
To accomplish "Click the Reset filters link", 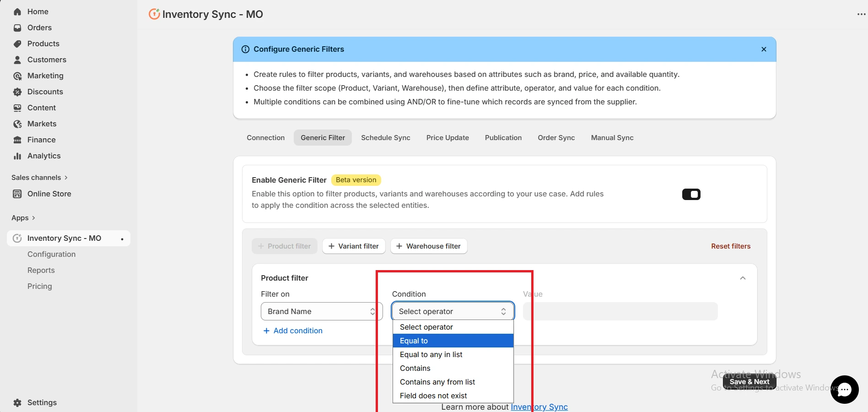I will click(x=730, y=246).
